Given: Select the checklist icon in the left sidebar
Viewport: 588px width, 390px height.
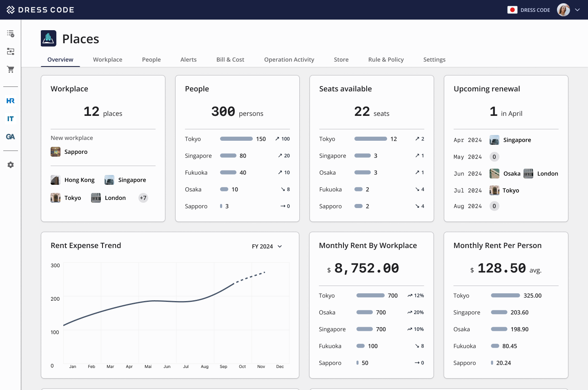Looking at the screenshot, I should 10,33.
